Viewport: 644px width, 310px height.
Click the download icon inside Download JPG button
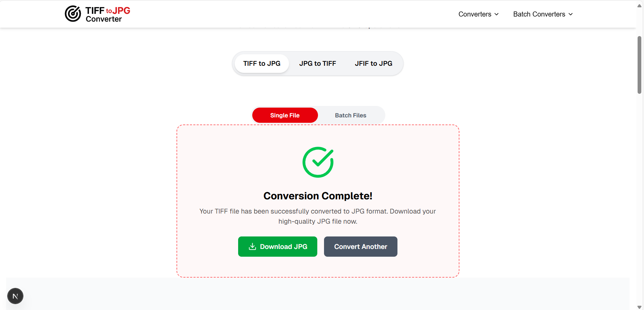click(252, 246)
